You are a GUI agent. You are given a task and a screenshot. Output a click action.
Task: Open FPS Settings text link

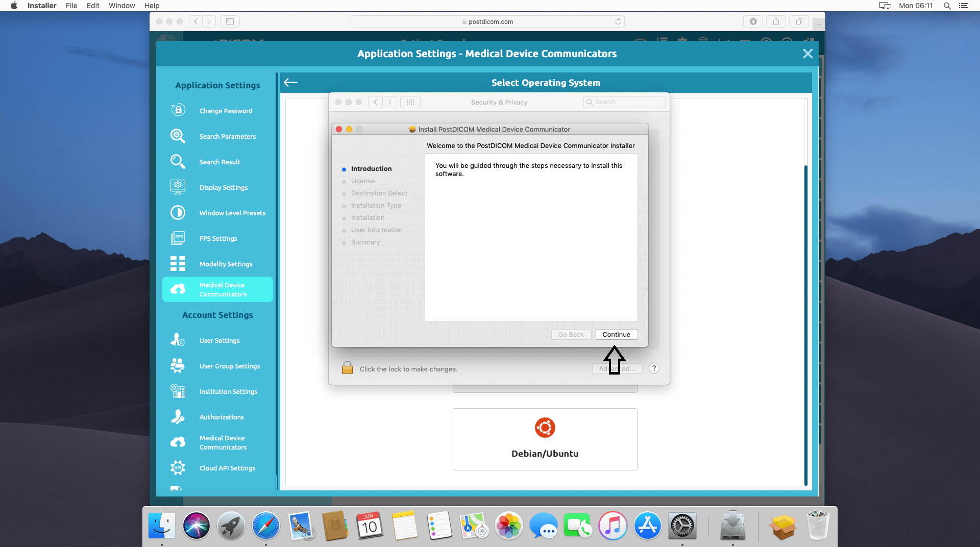point(218,238)
